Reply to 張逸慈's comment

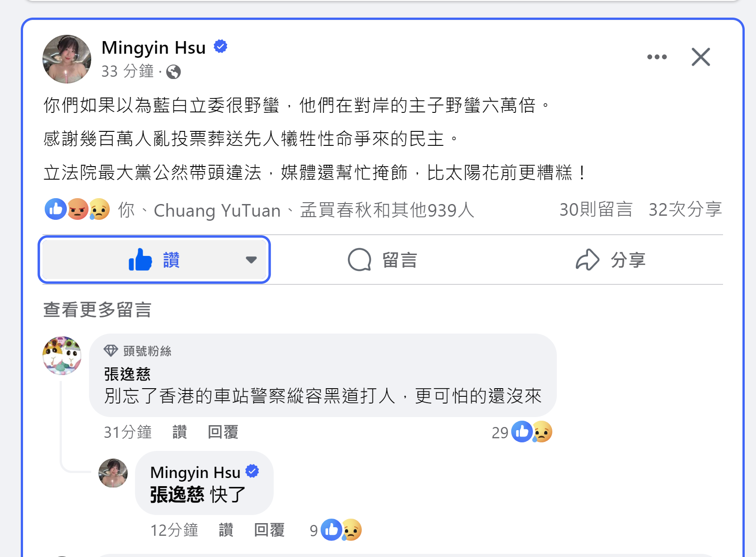click(x=223, y=432)
